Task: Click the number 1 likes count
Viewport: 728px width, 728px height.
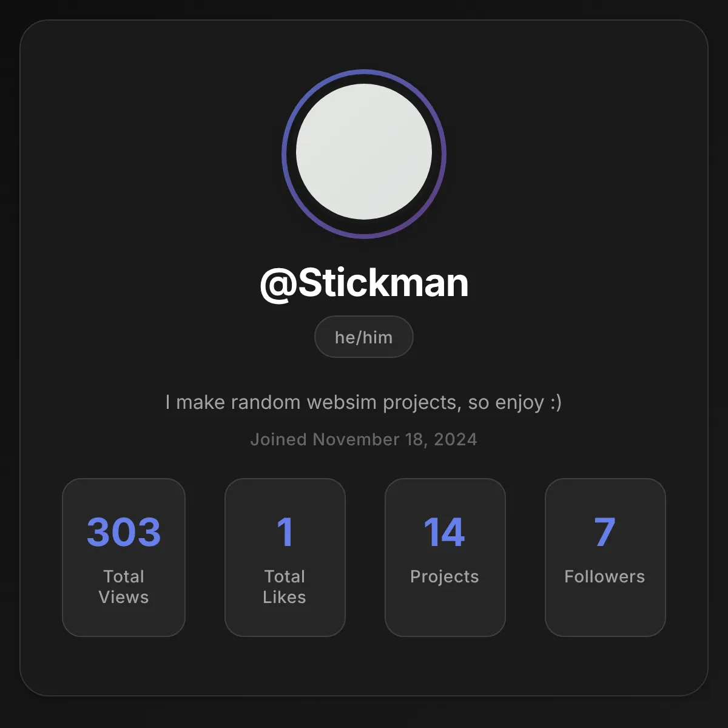Action: coord(285,532)
